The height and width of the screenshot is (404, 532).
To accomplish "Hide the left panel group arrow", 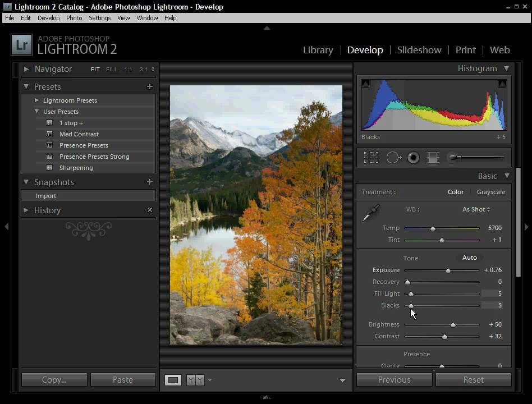I will [6, 227].
